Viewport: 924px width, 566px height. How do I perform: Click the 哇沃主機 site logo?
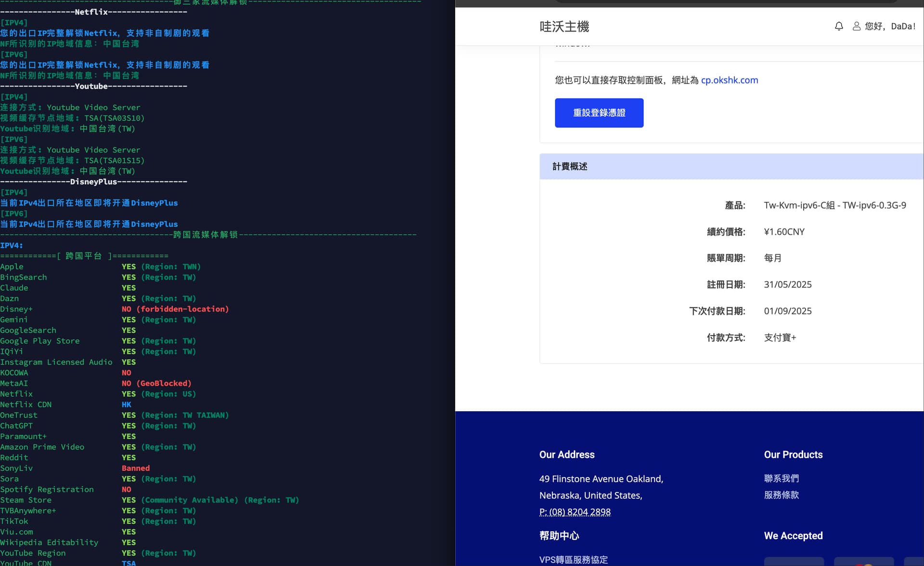click(564, 26)
